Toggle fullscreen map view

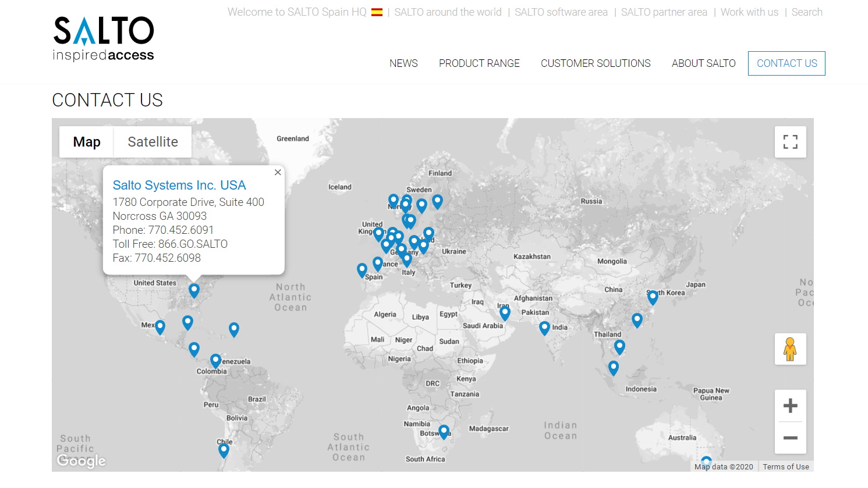click(x=790, y=142)
